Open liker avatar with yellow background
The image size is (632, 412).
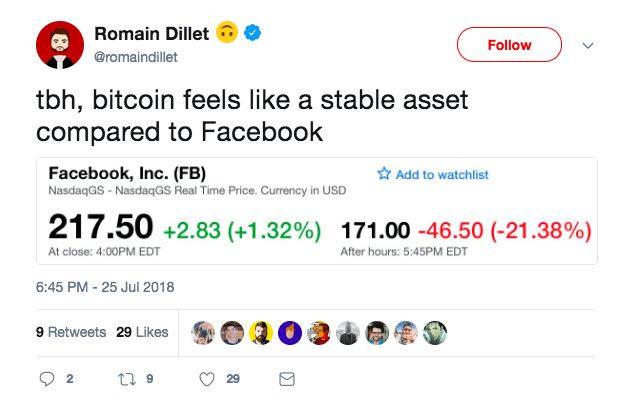[x=261, y=333]
